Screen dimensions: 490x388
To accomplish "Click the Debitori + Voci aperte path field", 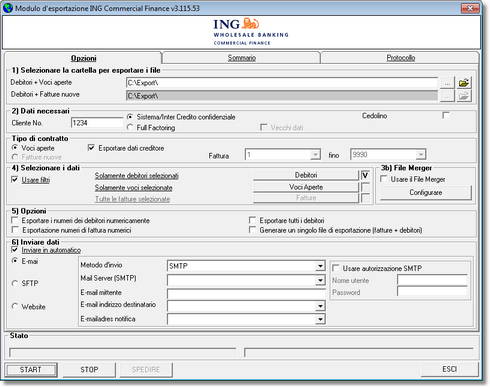I will [x=282, y=83].
